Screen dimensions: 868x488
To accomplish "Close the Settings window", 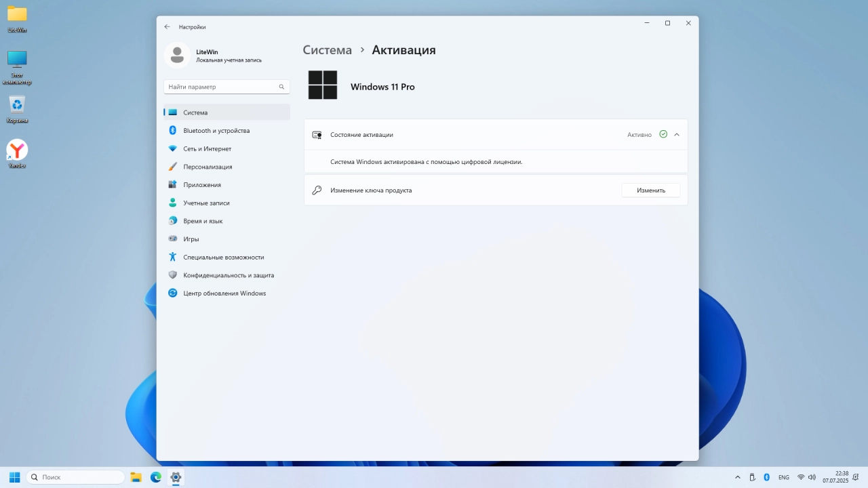I will (688, 23).
